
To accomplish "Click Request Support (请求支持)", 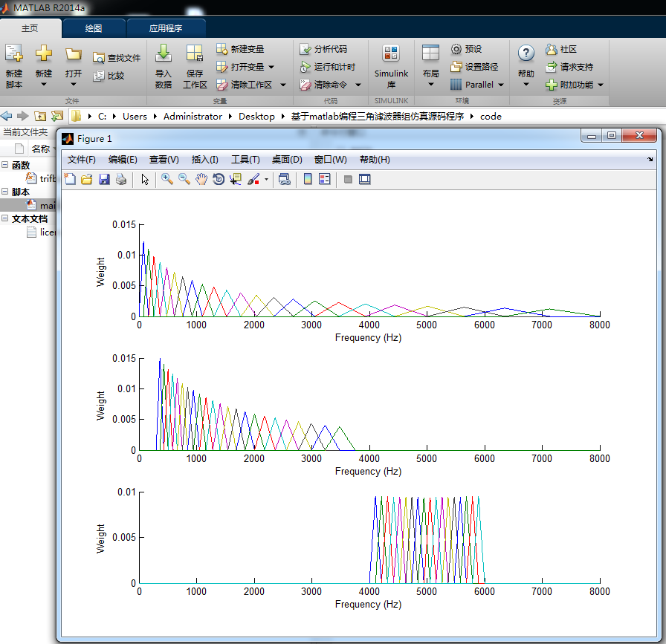I will (x=569, y=67).
